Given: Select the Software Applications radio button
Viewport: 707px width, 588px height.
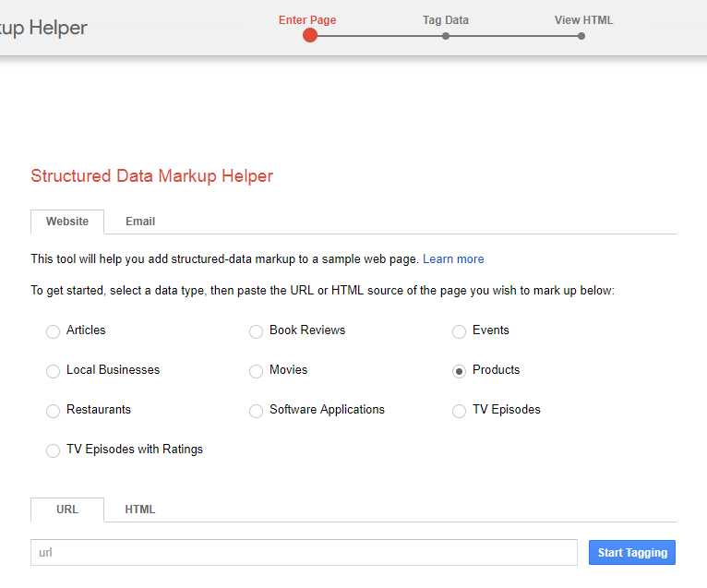Looking at the screenshot, I should (257, 411).
